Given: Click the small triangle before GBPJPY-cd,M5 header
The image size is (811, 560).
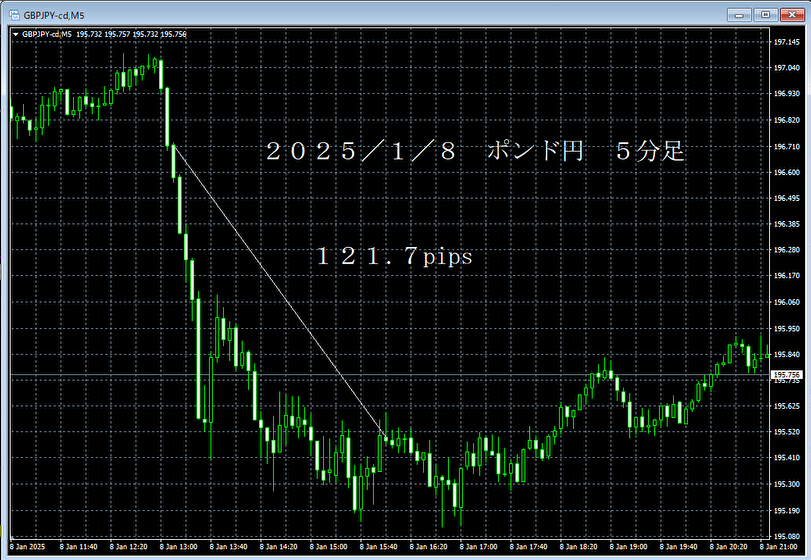Looking at the screenshot, I should [x=15, y=34].
